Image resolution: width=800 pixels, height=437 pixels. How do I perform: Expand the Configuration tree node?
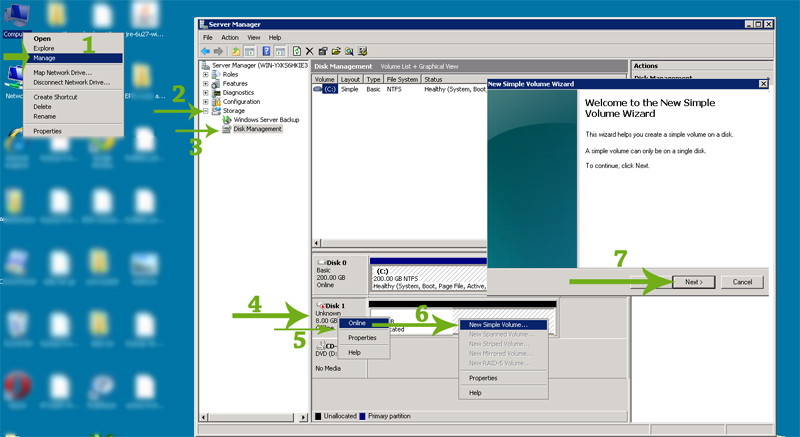click(x=206, y=101)
